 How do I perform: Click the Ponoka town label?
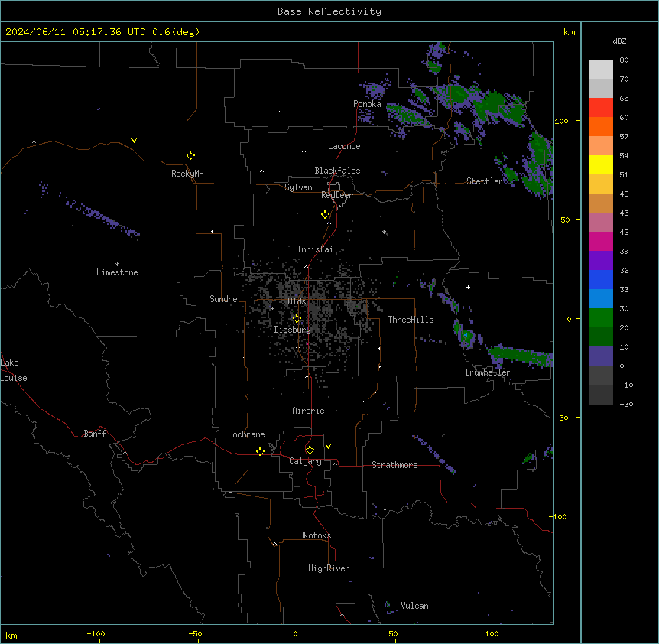[x=367, y=104]
